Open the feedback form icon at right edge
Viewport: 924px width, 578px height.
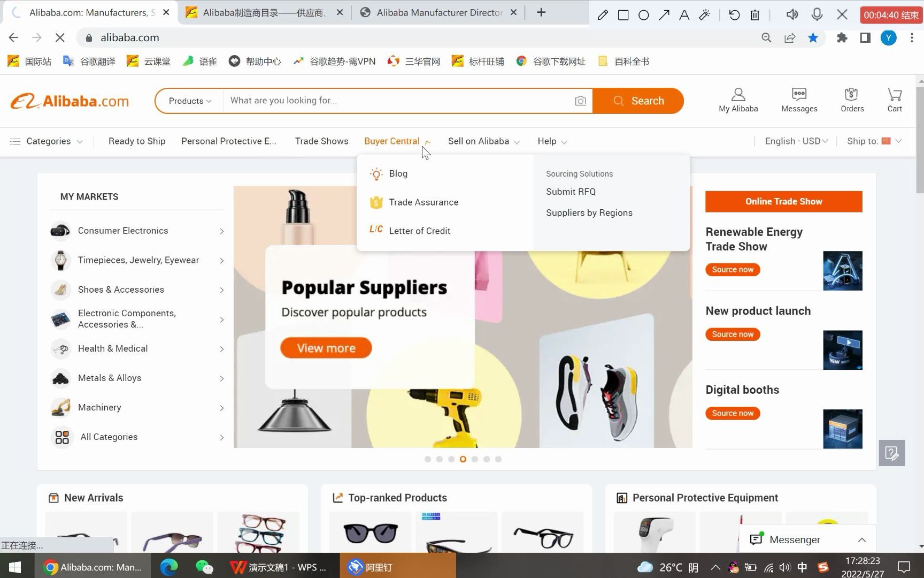click(891, 453)
